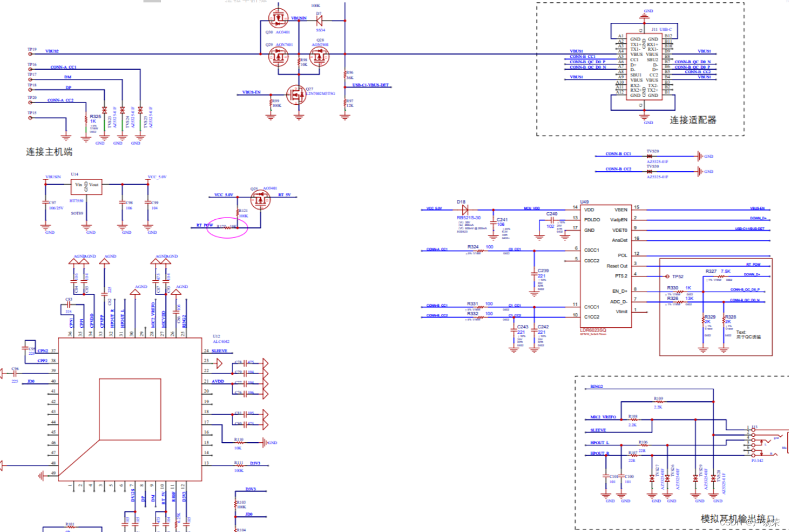Viewport: 789px width, 532px height.
Task: Select the Q30 AO3401 MOSFET symbol
Action: click(278, 19)
